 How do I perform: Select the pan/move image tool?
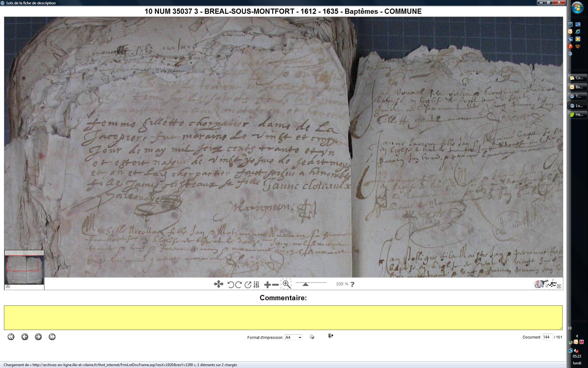218,284
